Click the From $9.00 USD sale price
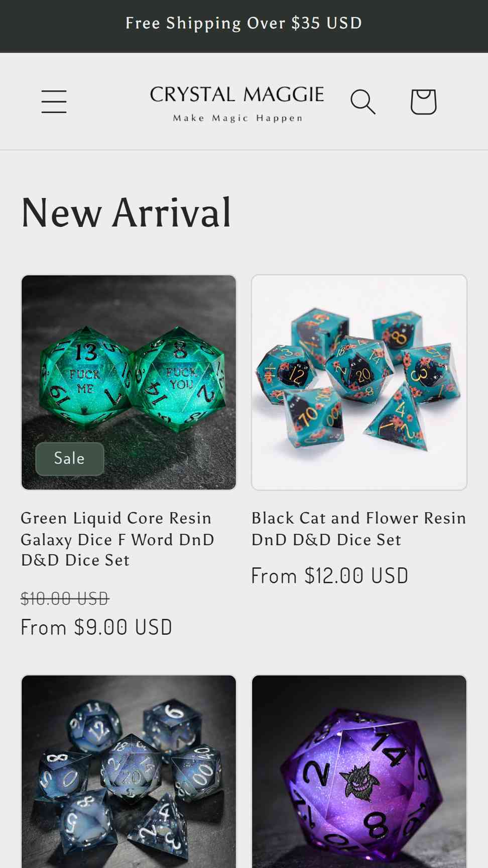The height and width of the screenshot is (868, 488). coord(96,627)
